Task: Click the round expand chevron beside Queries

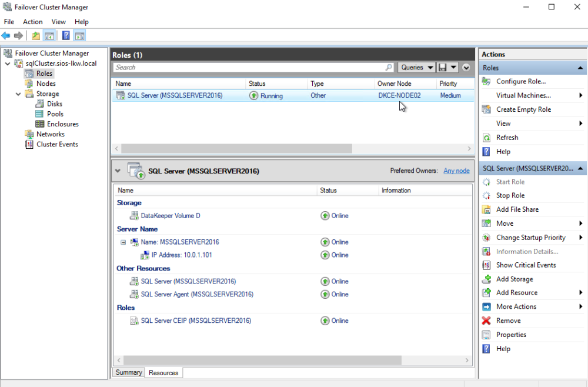Action: click(466, 68)
